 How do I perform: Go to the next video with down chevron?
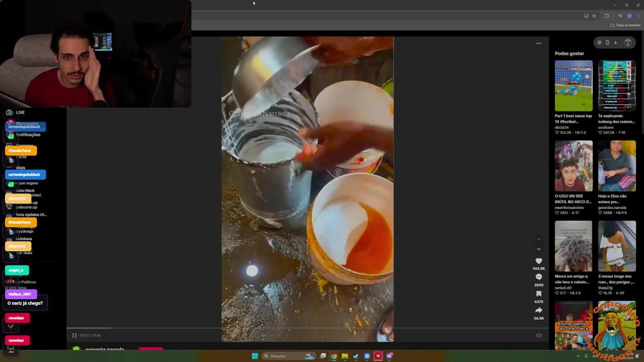tap(538, 249)
